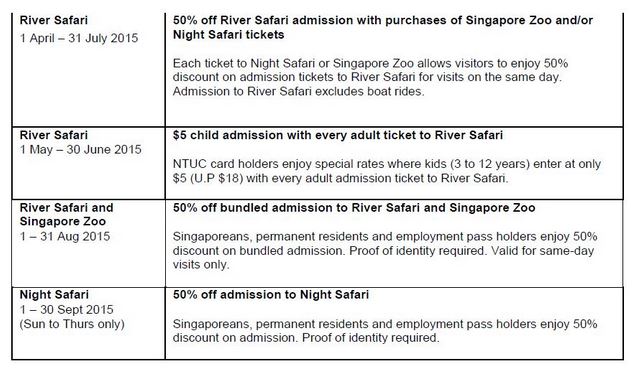The image size is (636, 377).
Task: Click the '1 – 31 Aug 2015' date
Action: pyautogui.click(x=65, y=236)
